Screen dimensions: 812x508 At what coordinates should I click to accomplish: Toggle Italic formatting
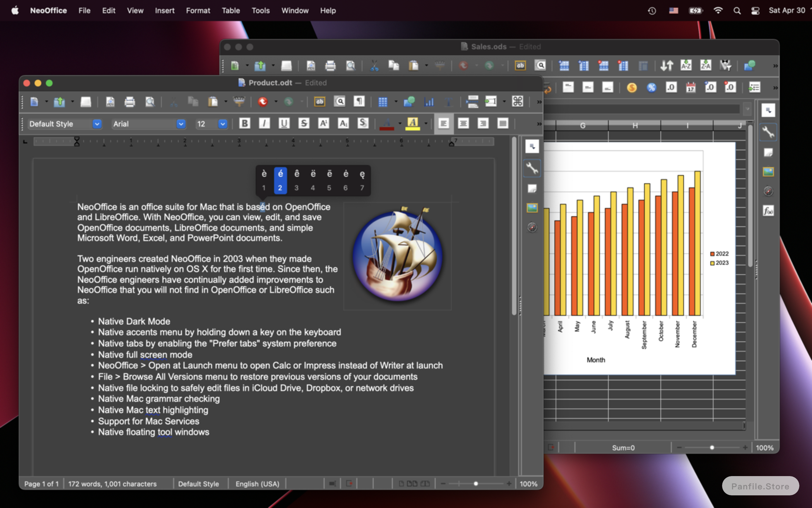(265, 123)
